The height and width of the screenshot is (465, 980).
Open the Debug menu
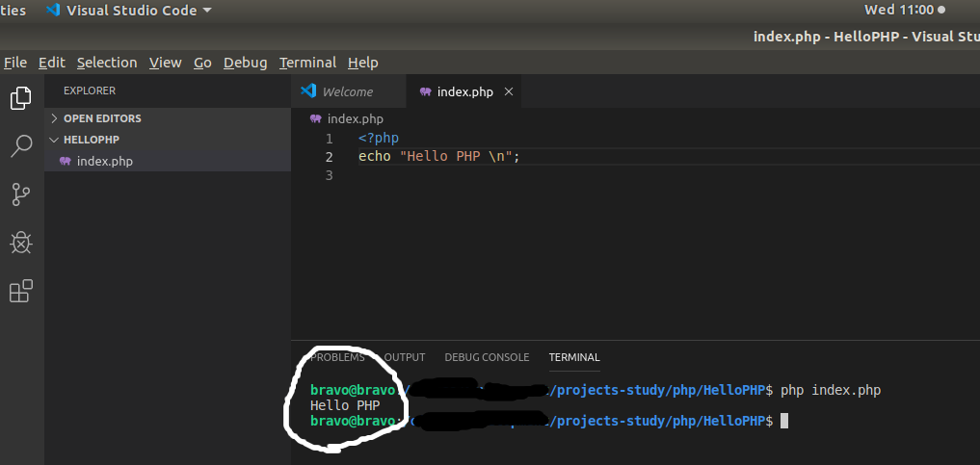[x=245, y=63]
